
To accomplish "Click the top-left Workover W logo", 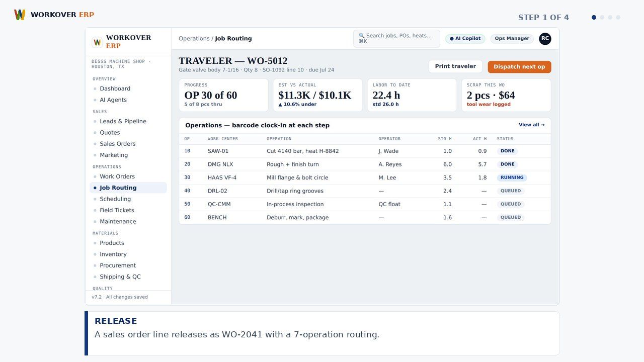I will [x=20, y=15].
